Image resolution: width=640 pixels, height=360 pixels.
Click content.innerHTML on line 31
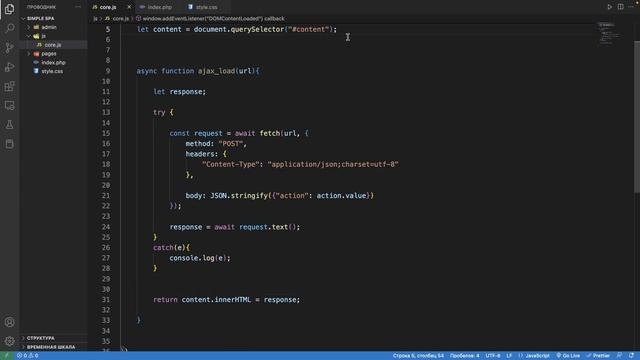216,300
